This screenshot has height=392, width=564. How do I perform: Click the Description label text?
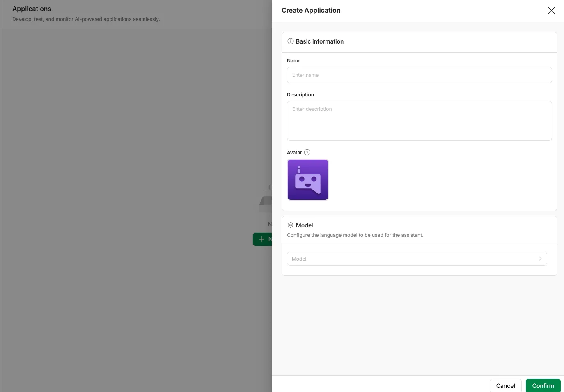(x=300, y=95)
